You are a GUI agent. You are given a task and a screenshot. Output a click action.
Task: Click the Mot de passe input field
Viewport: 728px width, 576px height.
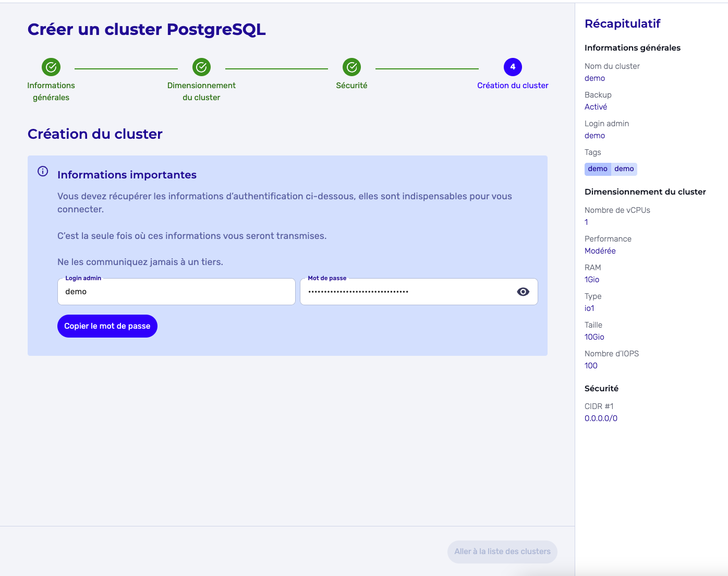[419, 292]
